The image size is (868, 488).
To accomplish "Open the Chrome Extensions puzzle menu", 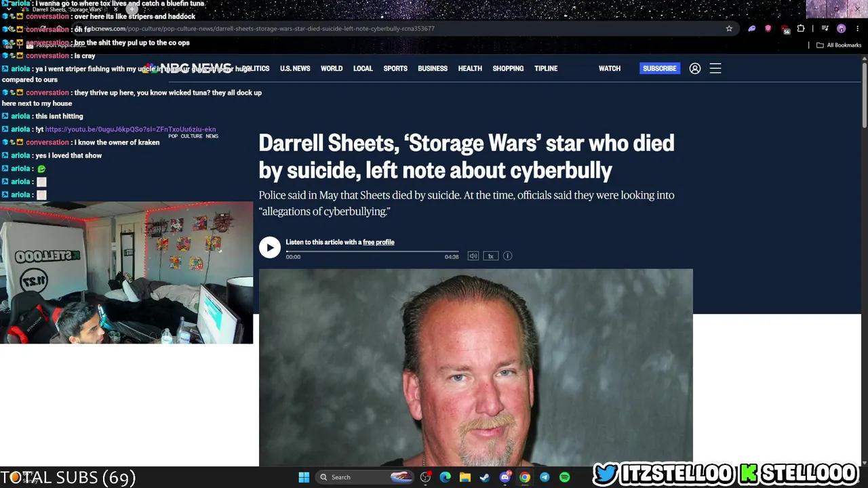I will coord(801,28).
